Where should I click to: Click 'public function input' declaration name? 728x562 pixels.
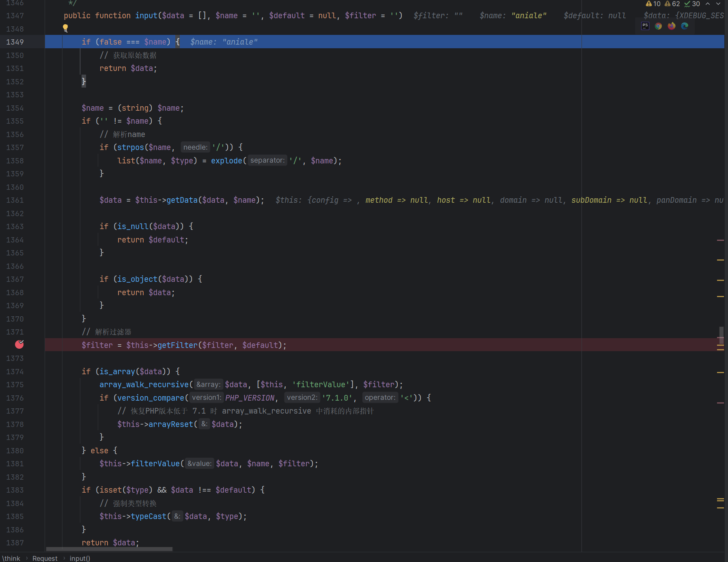point(146,15)
